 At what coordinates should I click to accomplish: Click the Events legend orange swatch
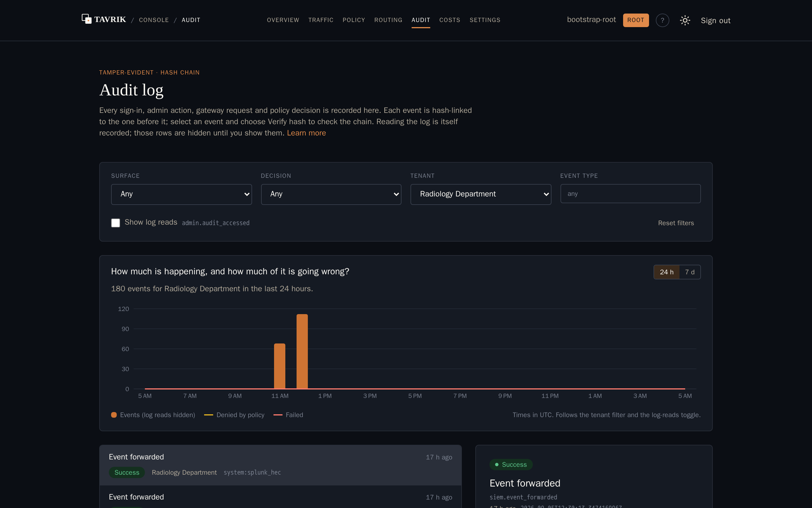pyautogui.click(x=114, y=415)
